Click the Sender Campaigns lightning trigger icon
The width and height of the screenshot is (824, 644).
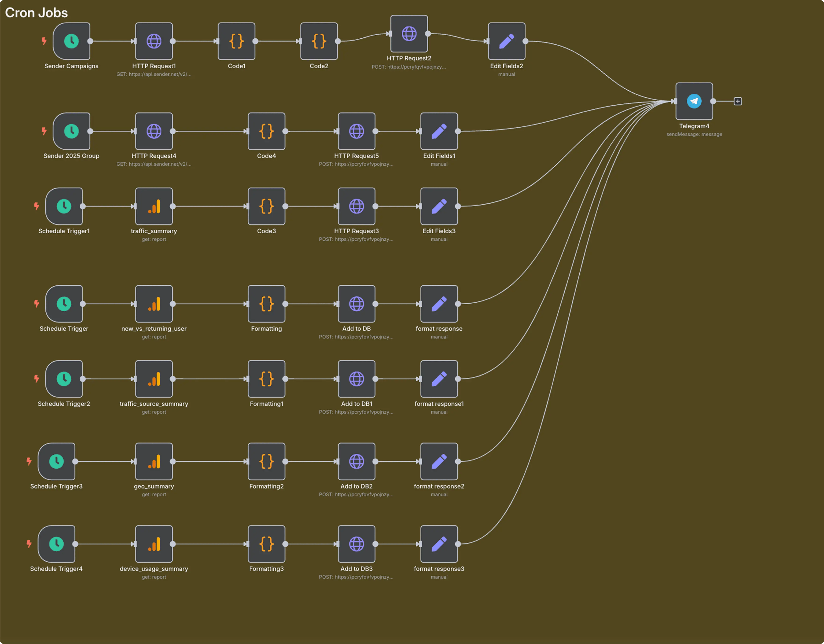44,41
